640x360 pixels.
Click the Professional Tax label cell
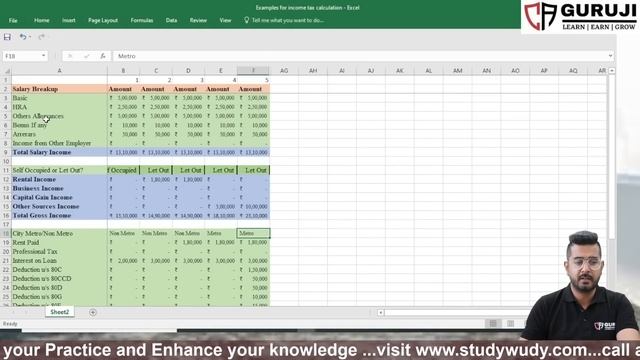pos(59,251)
